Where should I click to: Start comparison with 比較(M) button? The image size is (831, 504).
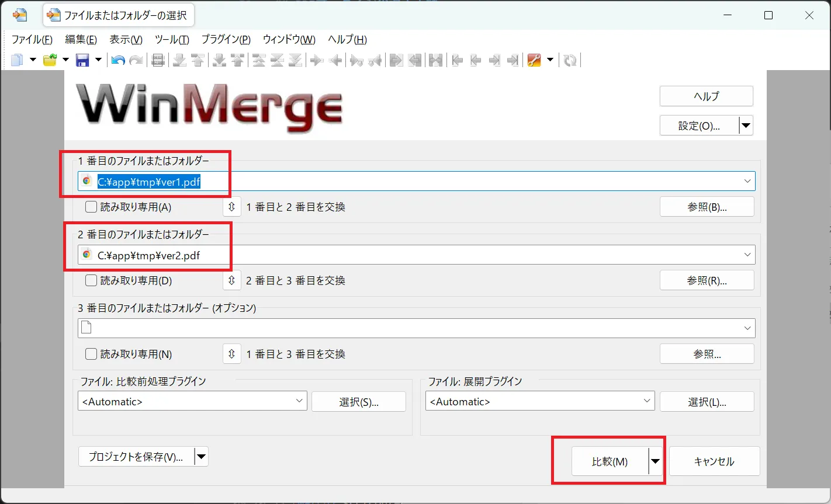(x=610, y=461)
